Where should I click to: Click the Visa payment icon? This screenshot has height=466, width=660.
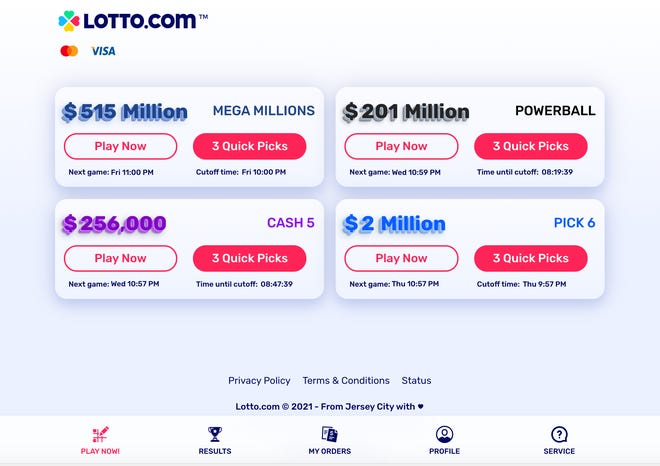pyautogui.click(x=103, y=51)
